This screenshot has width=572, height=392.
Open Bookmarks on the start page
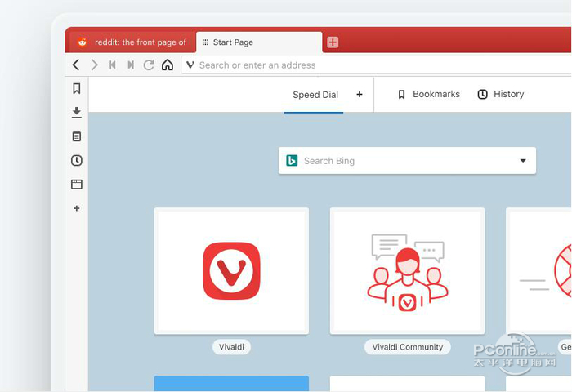(x=429, y=95)
